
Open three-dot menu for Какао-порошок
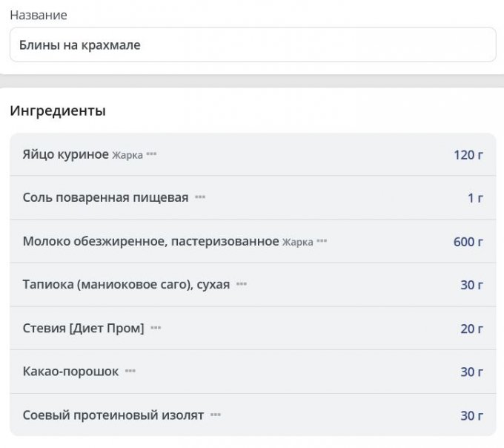point(130,372)
